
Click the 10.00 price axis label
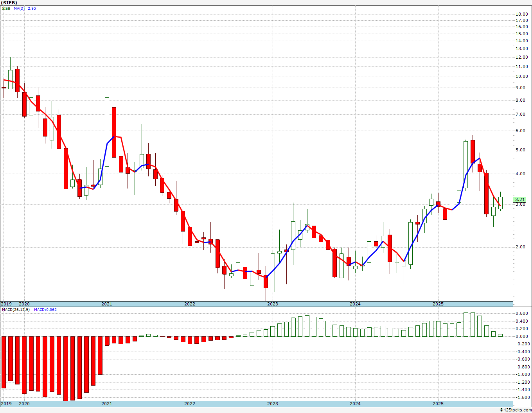(521, 77)
